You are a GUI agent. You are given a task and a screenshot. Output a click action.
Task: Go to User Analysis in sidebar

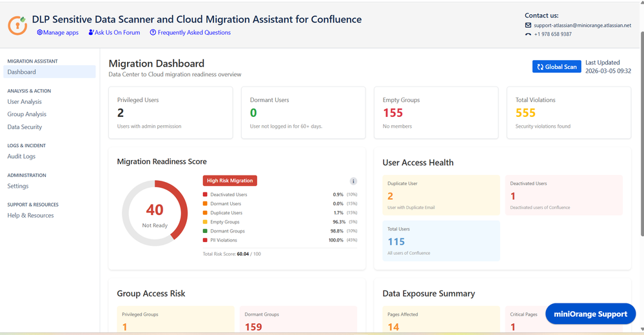pyautogui.click(x=24, y=102)
